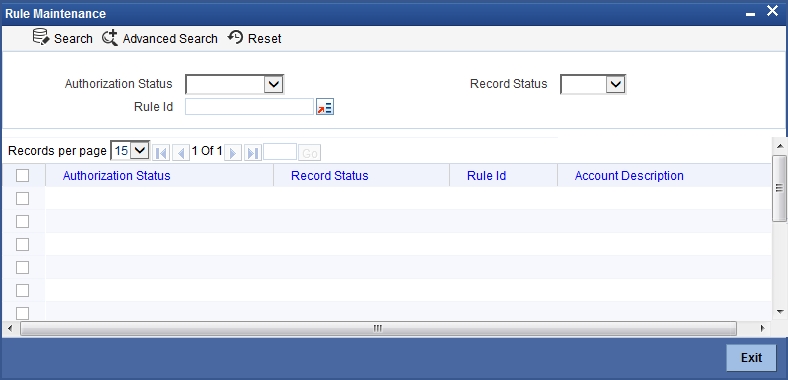Tick the sixth result row checkbox

click(23, 313)
